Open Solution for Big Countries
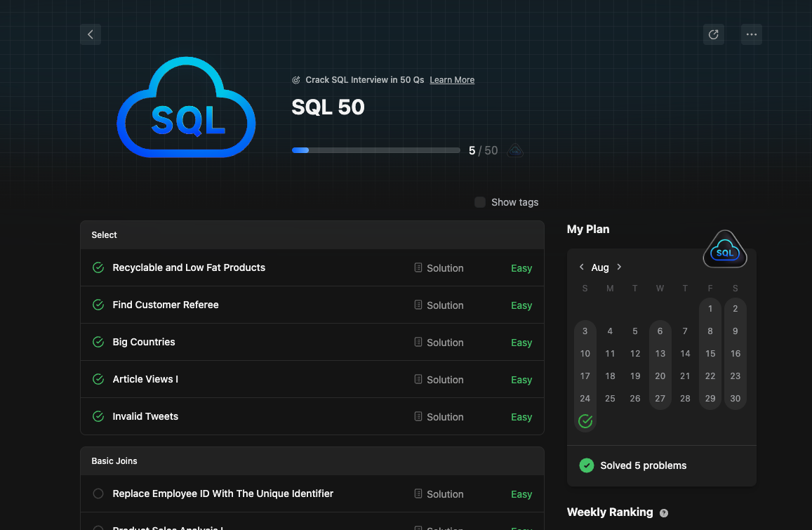Image resolution: width=812 pixels, height=530 pixels. (x=439, y=343)
